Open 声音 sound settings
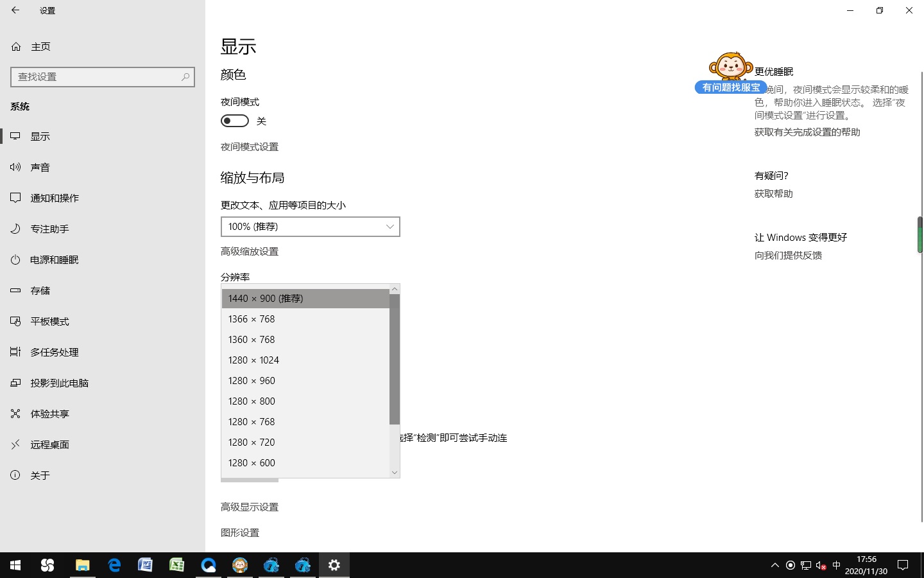Image resolution: width=924 pixels, height=578 pixels. pyautogui.click(x=103, y=167)
